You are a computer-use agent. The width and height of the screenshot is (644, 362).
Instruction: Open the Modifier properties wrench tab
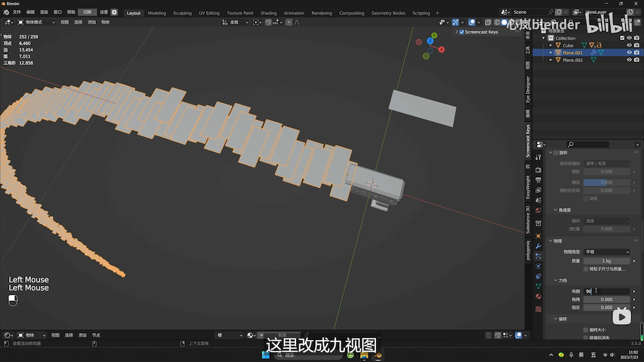point(538,246)
